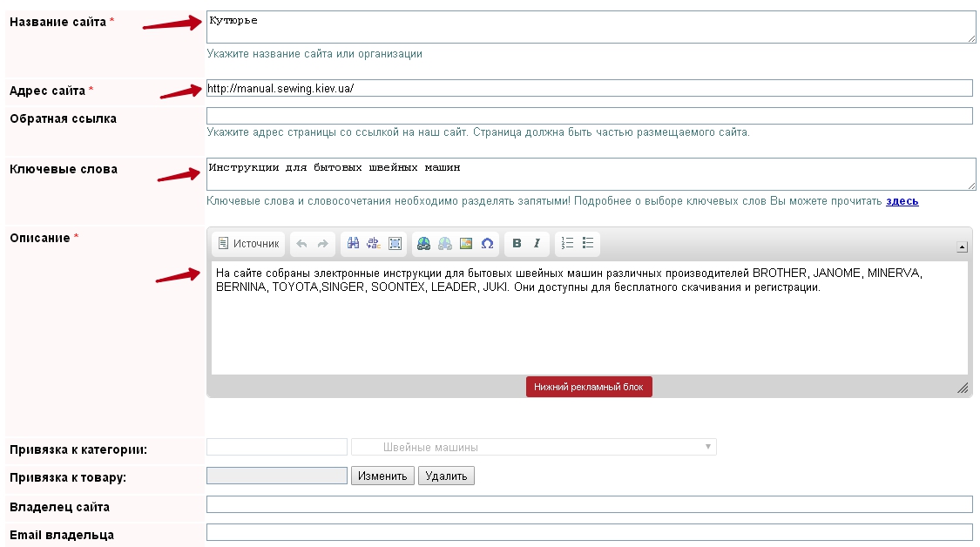This screenshot has width=980, height=547.
Task: Open the здесь keywords help link
Action: pyautogui.click(x=902, y=201)
